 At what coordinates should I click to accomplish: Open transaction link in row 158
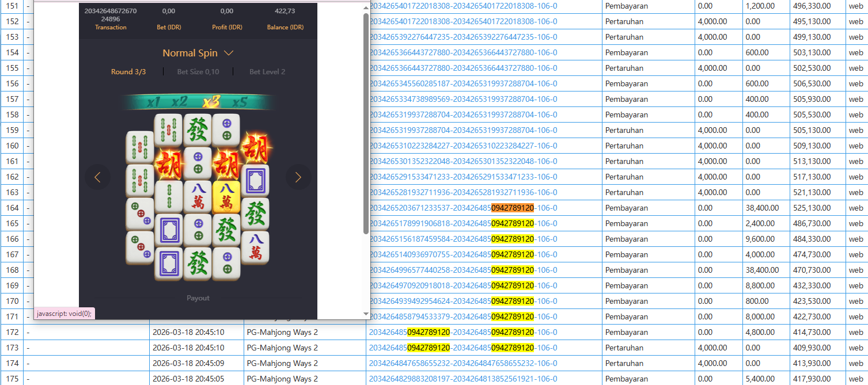(x=463, y=115)
